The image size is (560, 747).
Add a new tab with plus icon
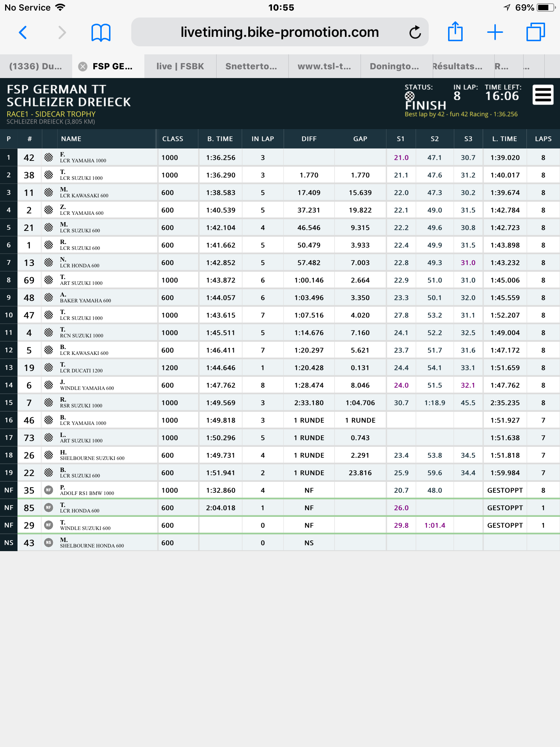pyautogui.click(x=495, y=32)
